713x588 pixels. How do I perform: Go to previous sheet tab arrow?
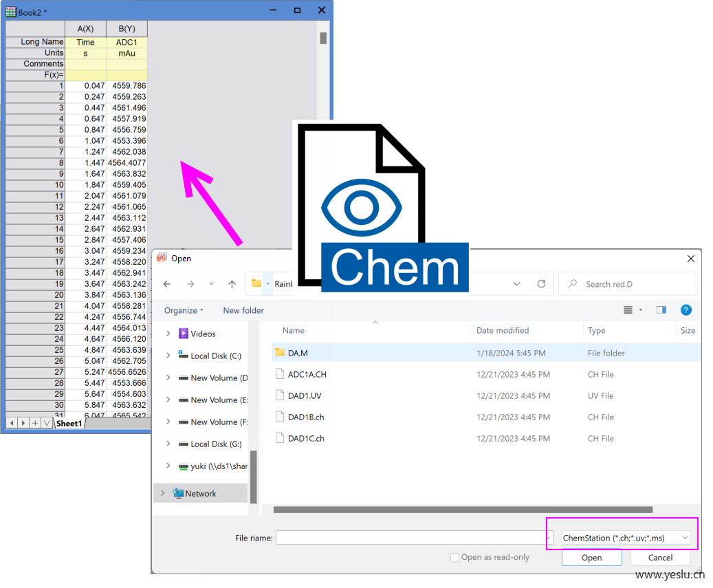12,423
